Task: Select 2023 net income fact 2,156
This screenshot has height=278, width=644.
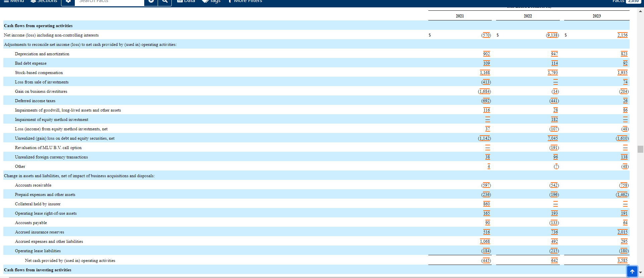Action: tap(623, 35)
